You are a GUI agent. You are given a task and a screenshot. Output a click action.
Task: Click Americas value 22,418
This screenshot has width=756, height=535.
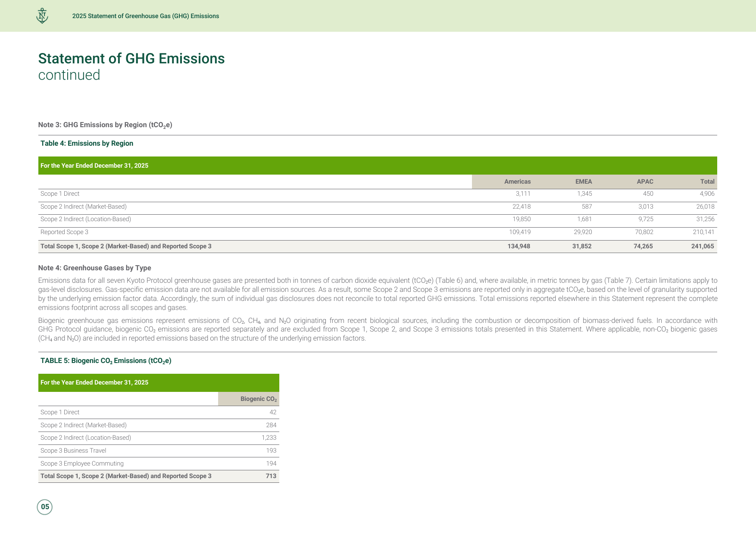coord(522,207)
